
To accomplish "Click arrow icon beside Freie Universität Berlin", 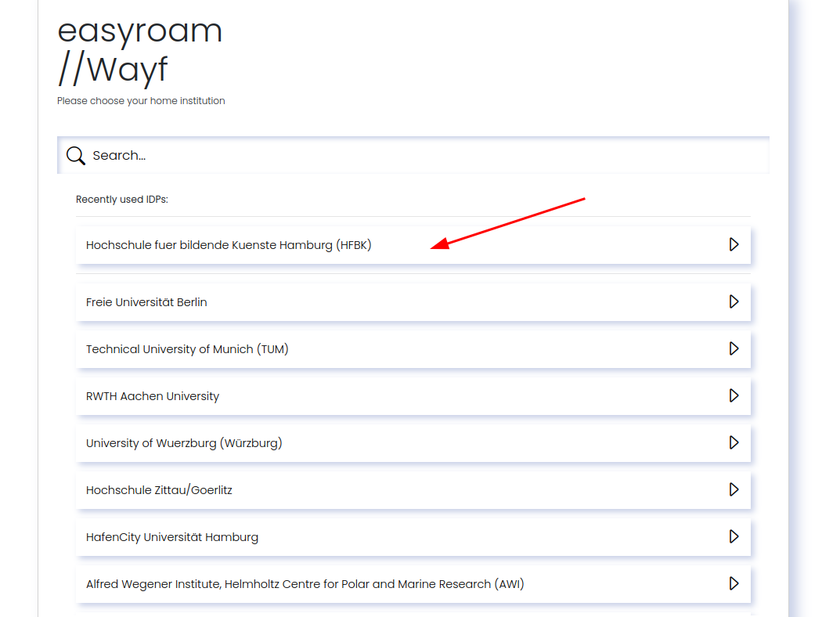I will (x=734, y=302).
